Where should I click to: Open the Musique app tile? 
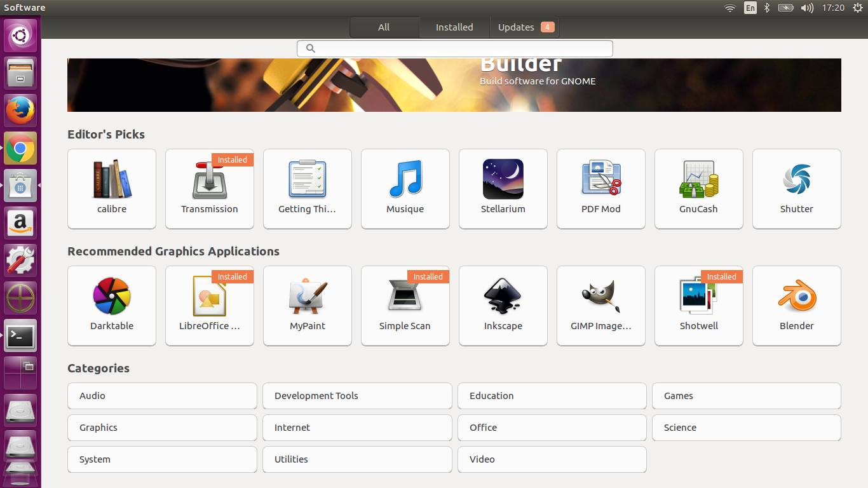[405, 189]
